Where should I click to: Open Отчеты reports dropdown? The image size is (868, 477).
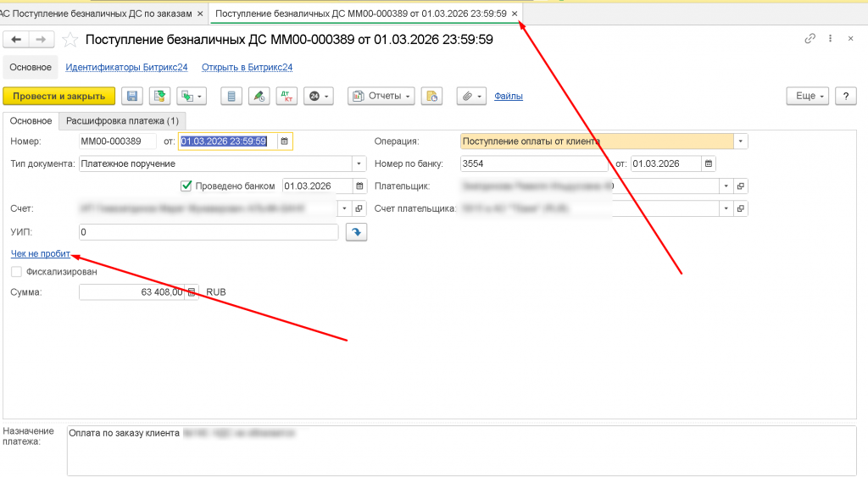point(381,96)
